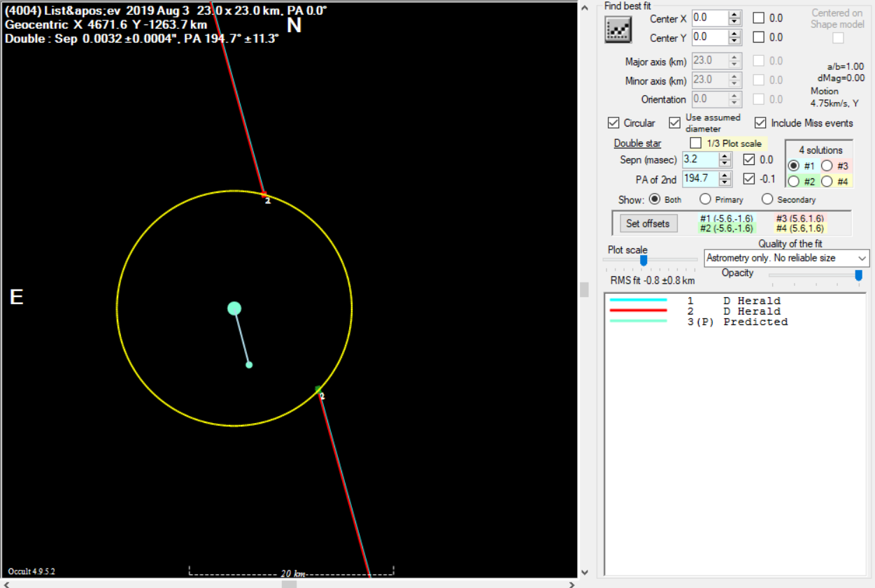Click the Center Y value field

click(710, 37)
